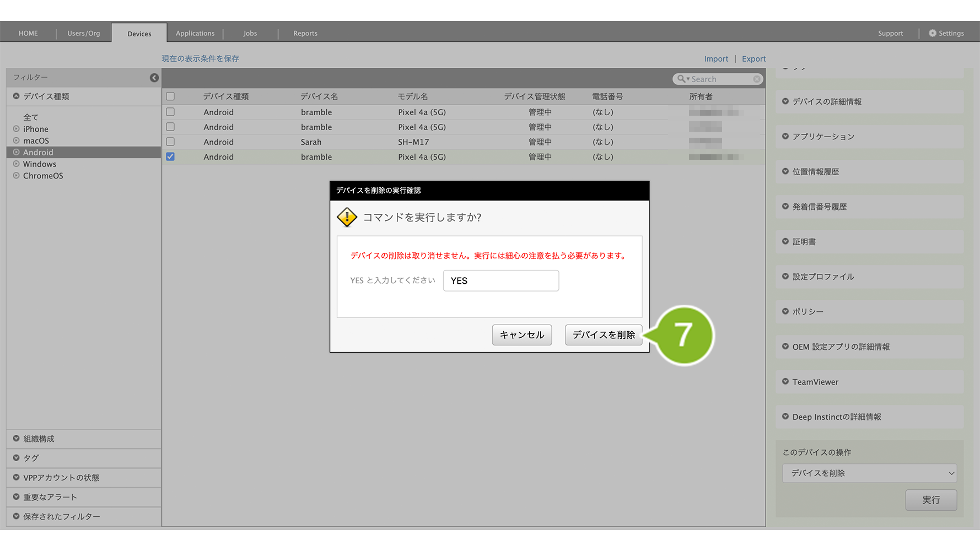Click the yellow warning icon in dialog
980x551 pixels.
coord(347,217)
